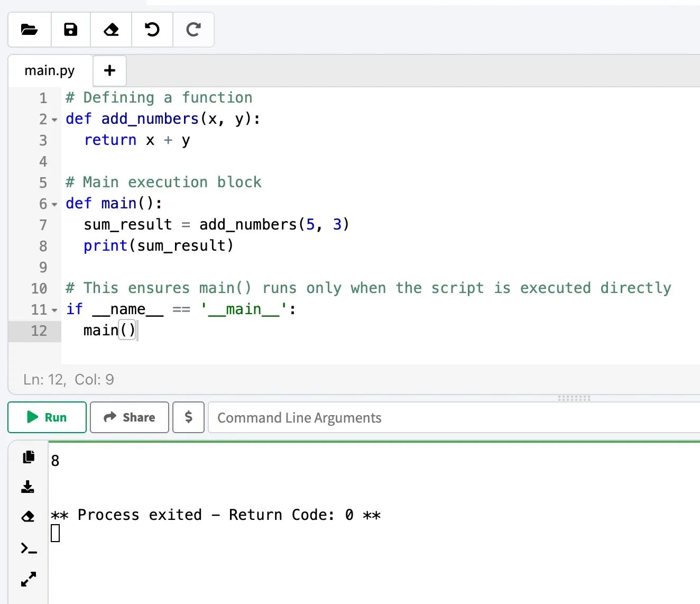700x604 pixels.
Task: Focus the Command Line Arguments field
Action: pyautogui.click(x=455, y=418)
